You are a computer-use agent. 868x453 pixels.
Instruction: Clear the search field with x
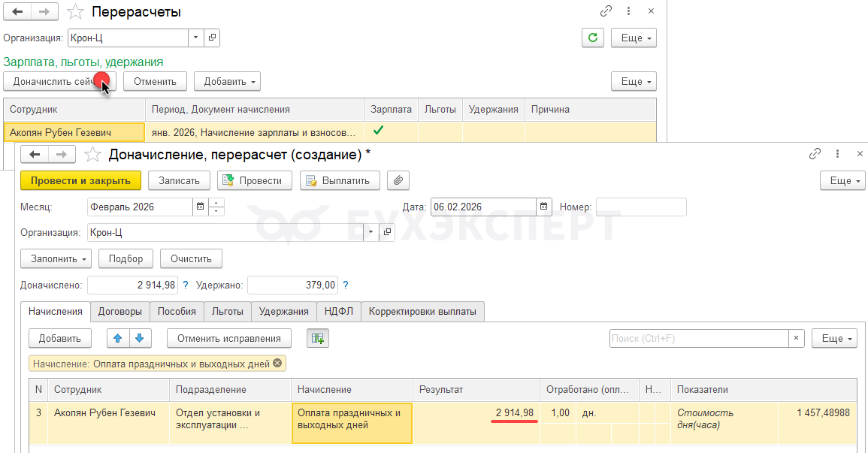coord(796,338)
